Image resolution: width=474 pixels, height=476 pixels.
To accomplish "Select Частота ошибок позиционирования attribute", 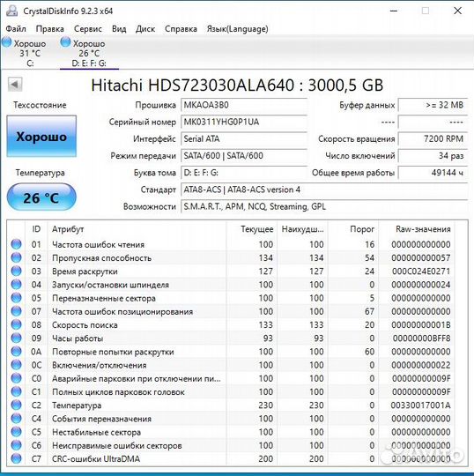I will pos(122,312).
